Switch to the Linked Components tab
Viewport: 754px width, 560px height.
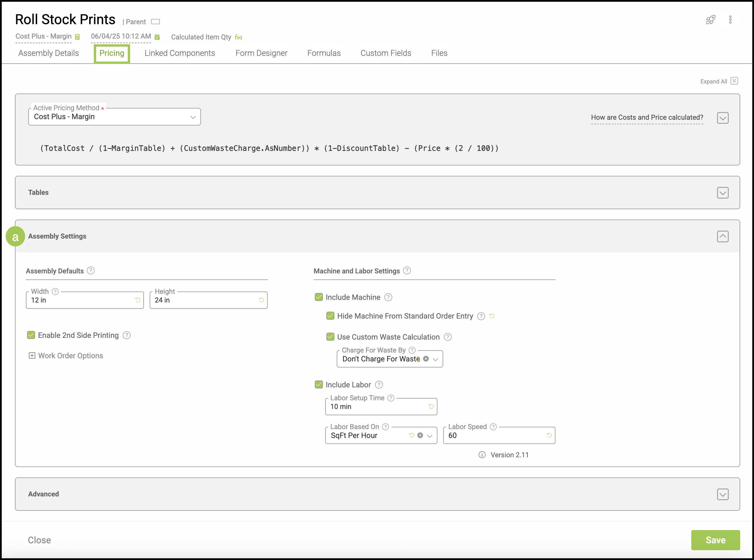(179, 53)
